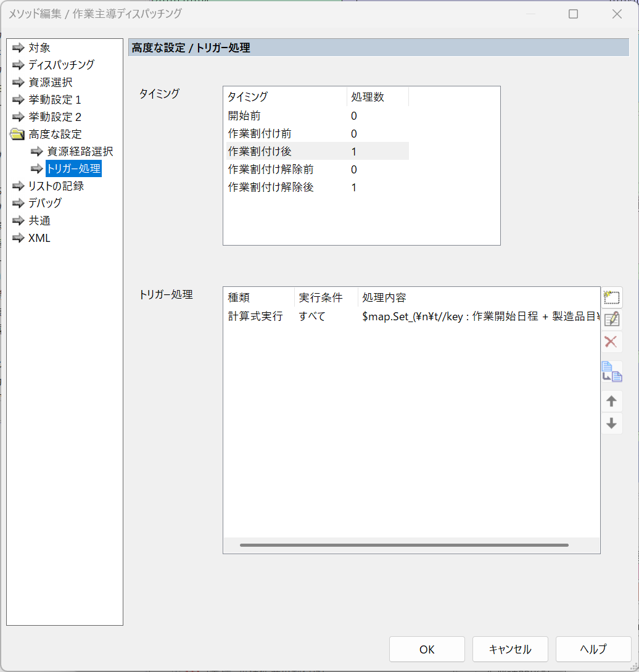Screen dimensions: 639x672
Task: Click the edit trigger process icon
Action: coord(611,320)
